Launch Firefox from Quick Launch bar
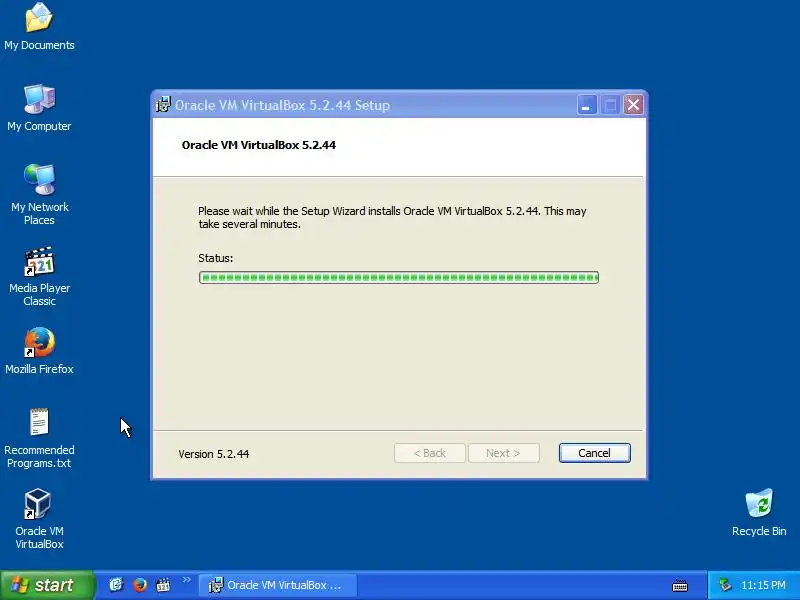The width and height of the screenshot is (800, 600). point(140,585)
